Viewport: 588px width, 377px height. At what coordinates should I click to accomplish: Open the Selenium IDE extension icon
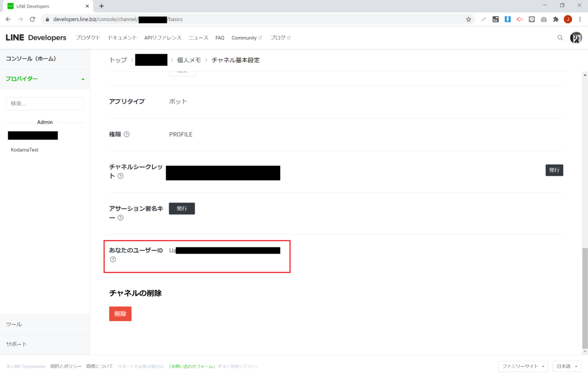pos(495,19)
